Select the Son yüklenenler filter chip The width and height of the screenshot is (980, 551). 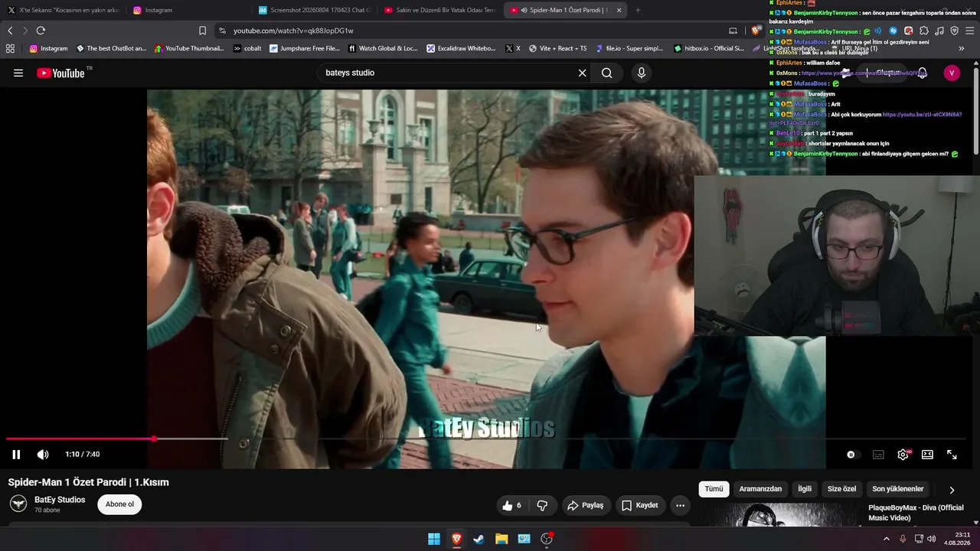898,489
